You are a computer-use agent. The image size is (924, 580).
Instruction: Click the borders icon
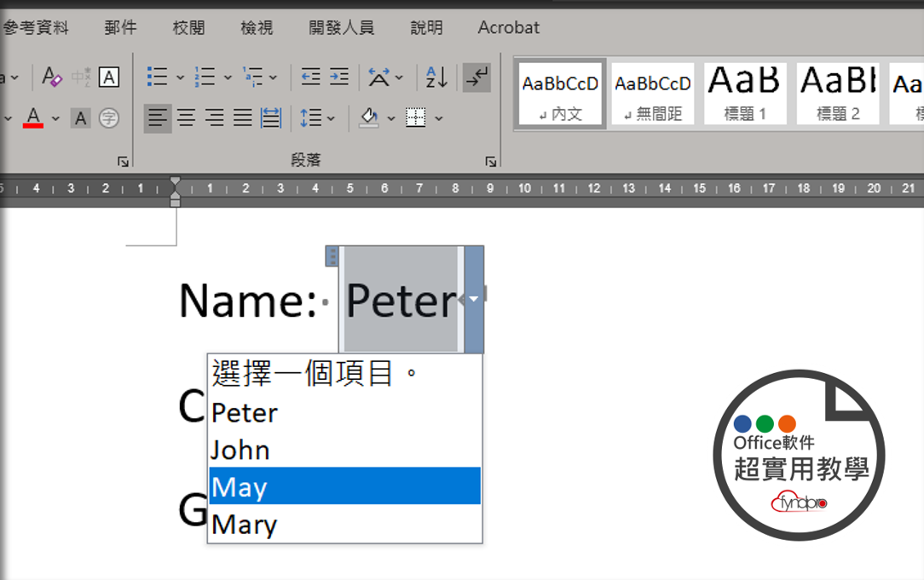coord(416,118)
